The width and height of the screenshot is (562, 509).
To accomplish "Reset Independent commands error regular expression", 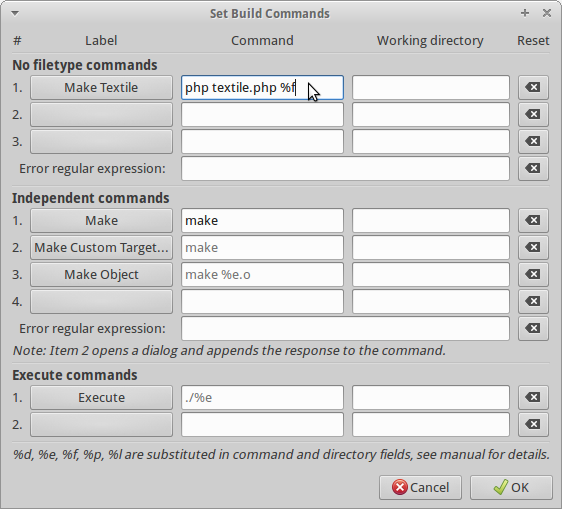I will 533,328.
